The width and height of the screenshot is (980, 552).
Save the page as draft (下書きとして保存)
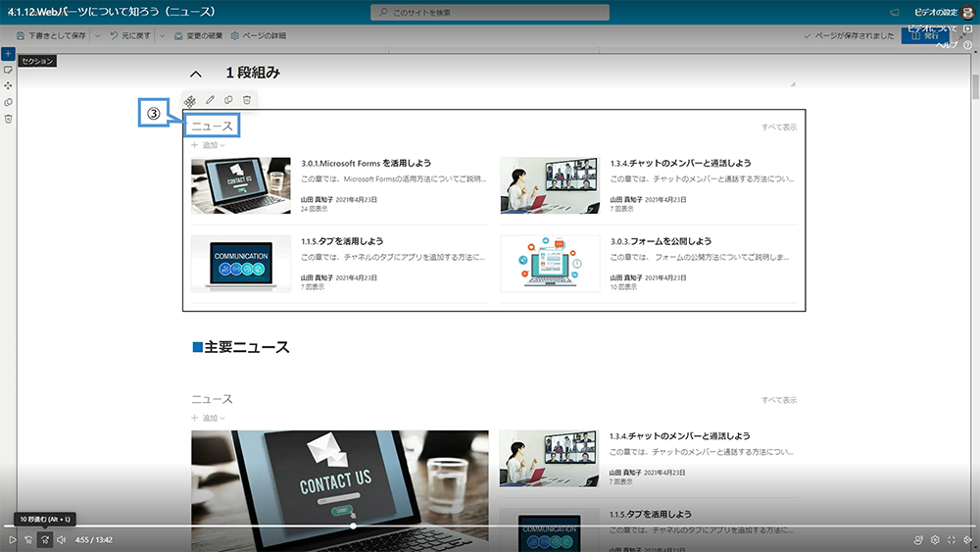(51, 35)
